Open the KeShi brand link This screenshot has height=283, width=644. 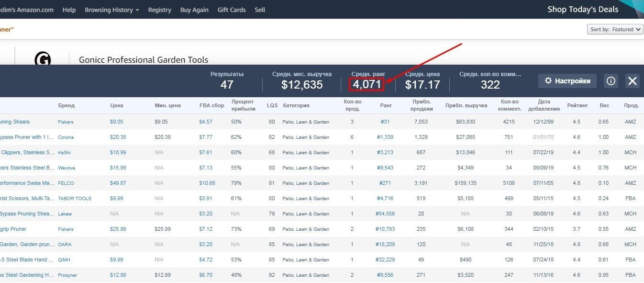click(x=65, y=153)
